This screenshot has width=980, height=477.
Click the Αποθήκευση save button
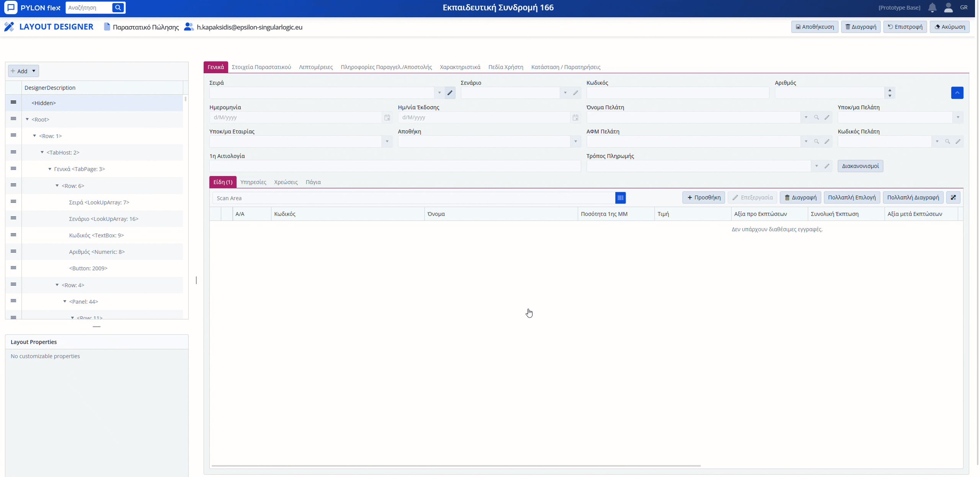coord(815,27)
